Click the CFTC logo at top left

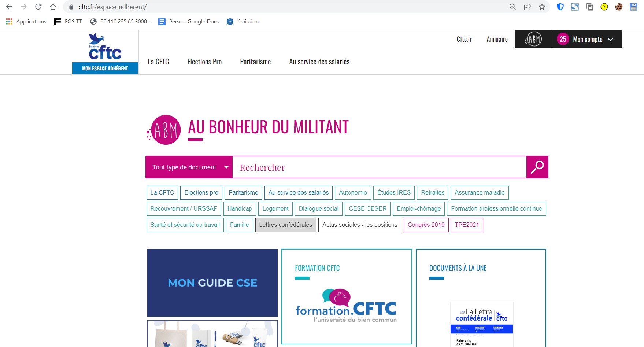click(105, 48)
